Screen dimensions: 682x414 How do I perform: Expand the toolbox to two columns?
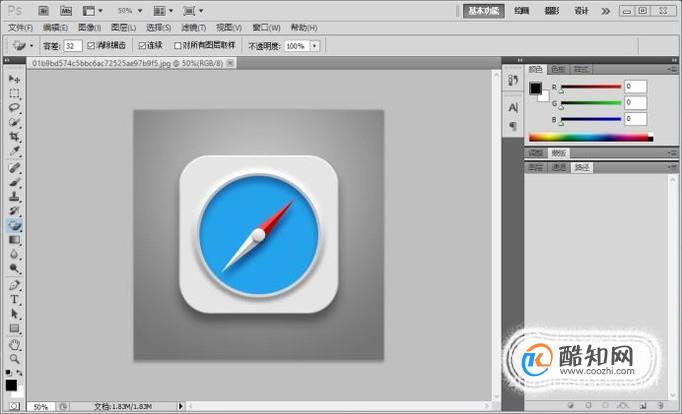(7, 60)
